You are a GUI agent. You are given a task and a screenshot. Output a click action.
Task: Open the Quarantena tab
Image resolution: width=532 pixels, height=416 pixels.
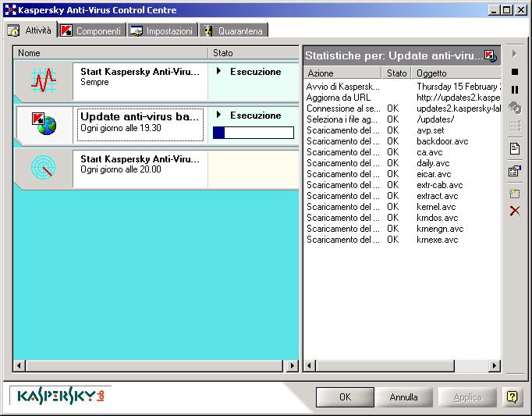pyautogui.click(x=234, y=30)
